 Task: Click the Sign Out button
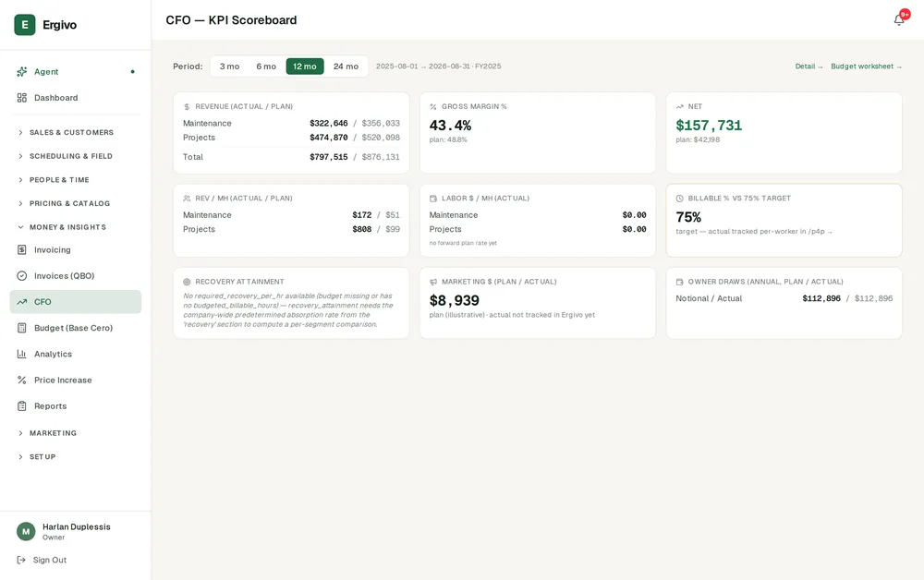[x=42, y=560]
